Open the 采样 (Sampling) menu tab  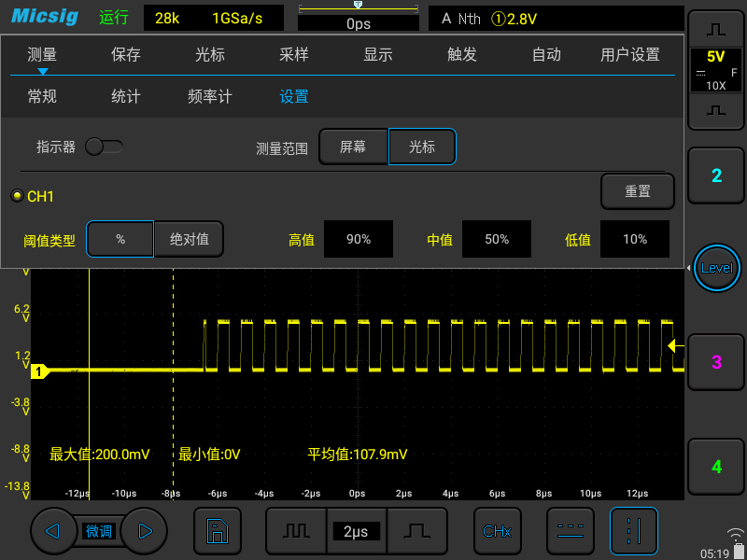[x=294, y=55]
